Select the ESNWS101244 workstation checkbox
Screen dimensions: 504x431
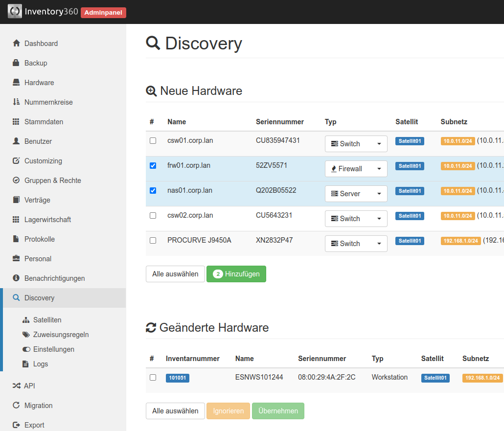click(153, 377)
